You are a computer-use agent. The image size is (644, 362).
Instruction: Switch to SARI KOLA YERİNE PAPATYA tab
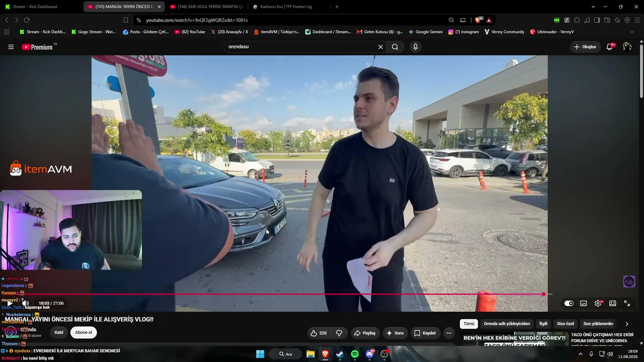[206, 7]
